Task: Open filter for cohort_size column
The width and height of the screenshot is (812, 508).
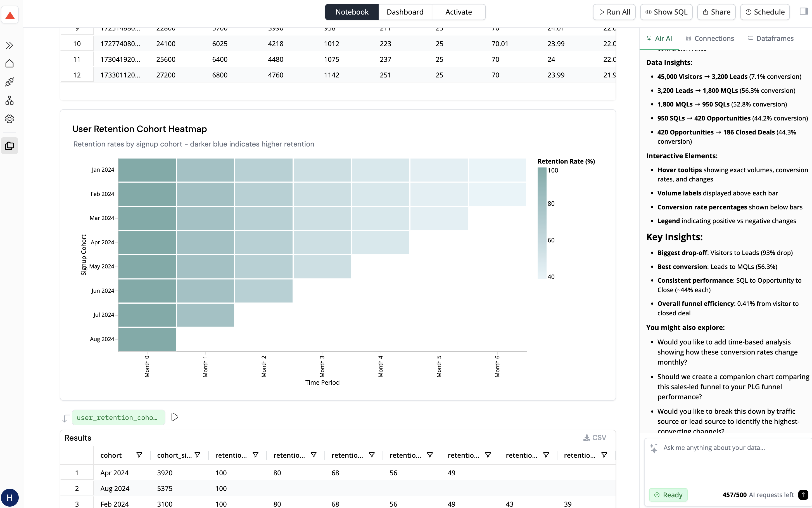Action: (x=197, y=455)
